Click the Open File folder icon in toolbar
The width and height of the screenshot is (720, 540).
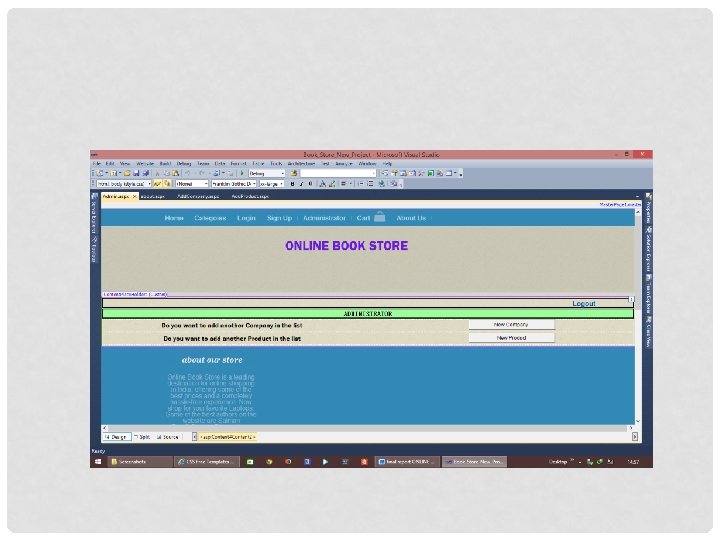[127, 173]
